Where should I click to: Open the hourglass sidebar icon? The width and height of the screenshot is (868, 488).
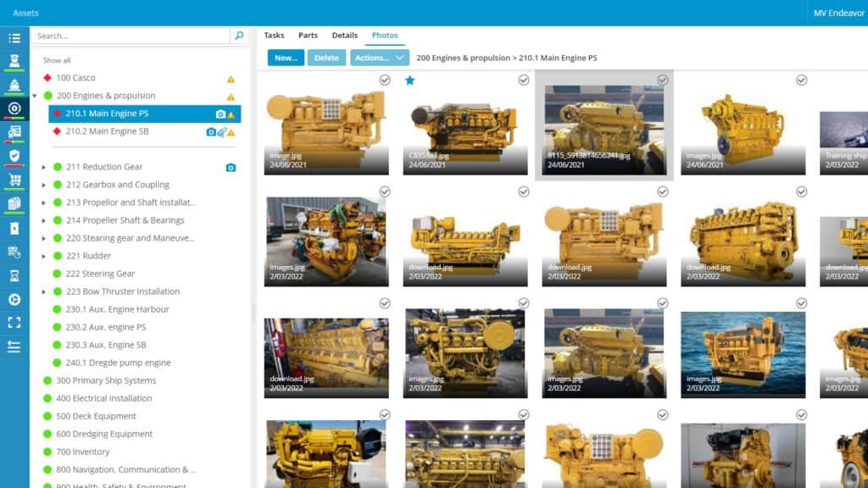[14, 275]
